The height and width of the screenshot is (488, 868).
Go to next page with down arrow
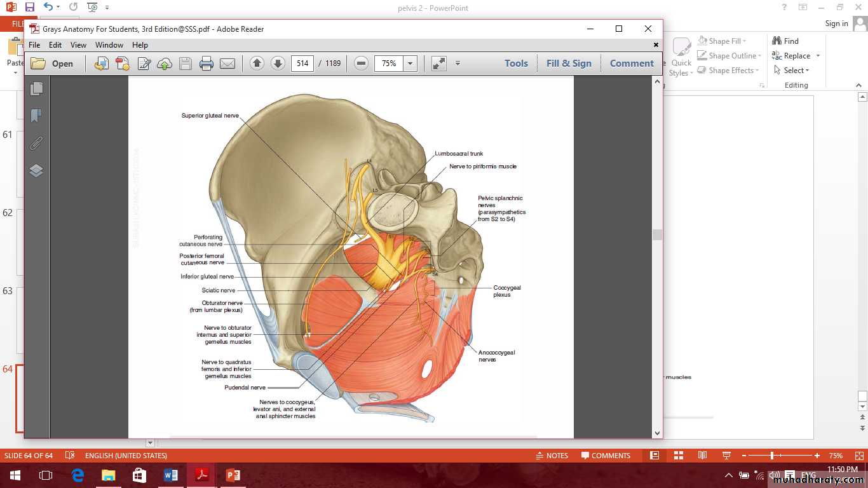(x=278, y=64)
